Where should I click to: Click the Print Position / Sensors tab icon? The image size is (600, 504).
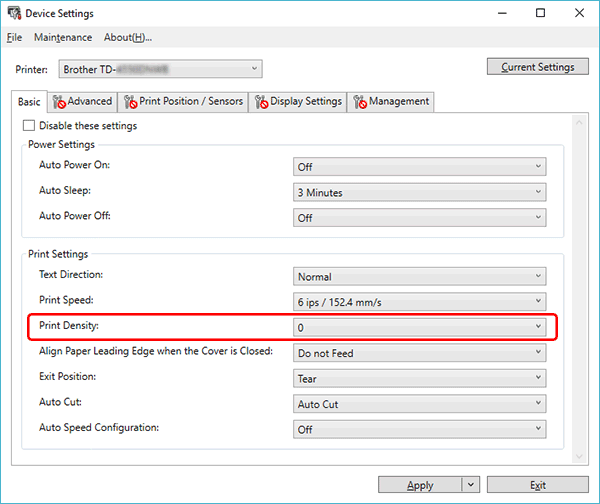tap(130, 101)
